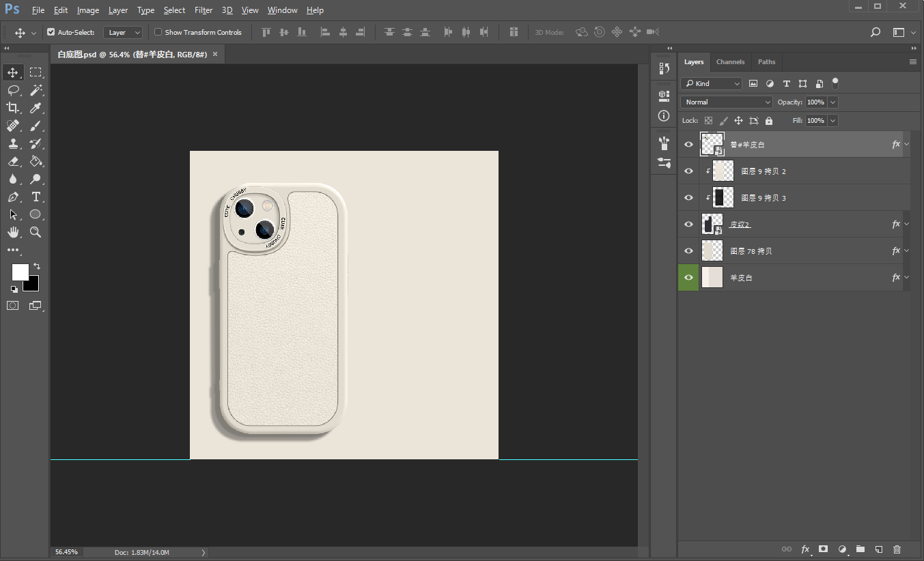The image size is (924, 561).
Task: Select the Horizontal Type tool
Action: coord(36,197)
